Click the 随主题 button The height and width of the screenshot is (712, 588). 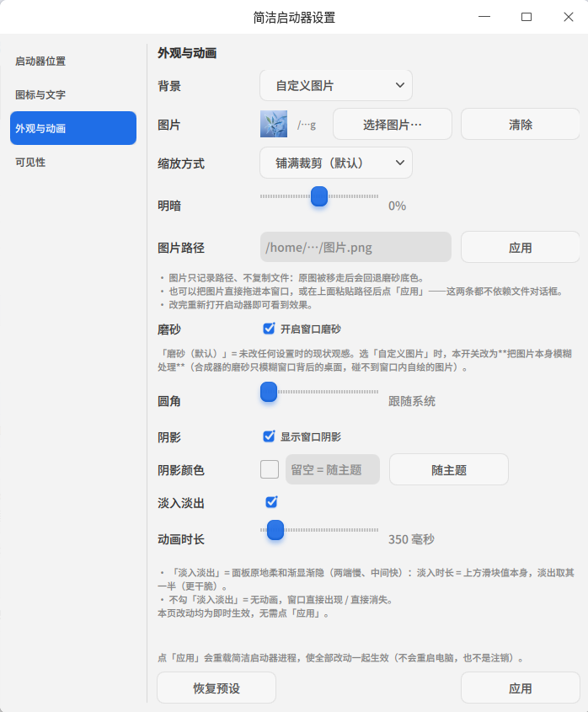pyautogui.click(x=449, y=469)
